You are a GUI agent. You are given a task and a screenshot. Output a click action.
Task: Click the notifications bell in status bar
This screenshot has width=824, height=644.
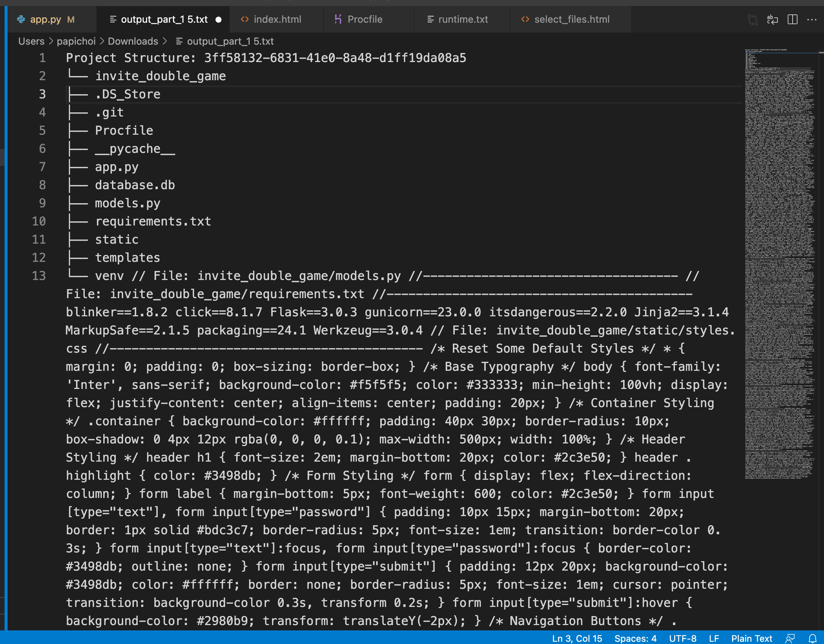click(x=812, y=638)
